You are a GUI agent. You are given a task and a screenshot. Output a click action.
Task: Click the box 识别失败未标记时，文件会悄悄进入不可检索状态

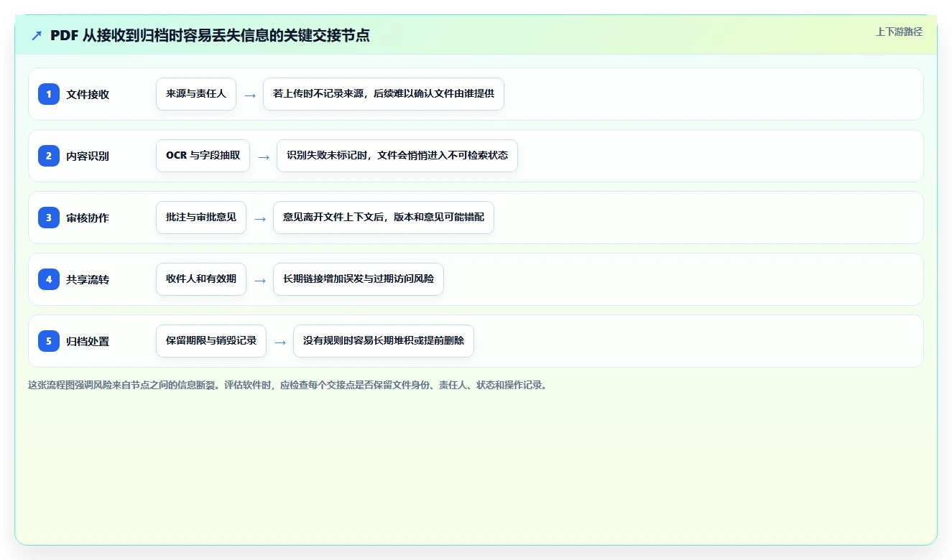click(x=397, y=156)
